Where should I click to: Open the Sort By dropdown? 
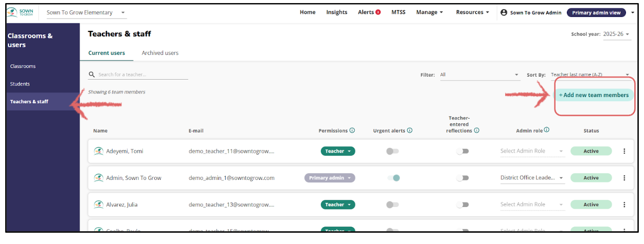[x=589, y=75]
